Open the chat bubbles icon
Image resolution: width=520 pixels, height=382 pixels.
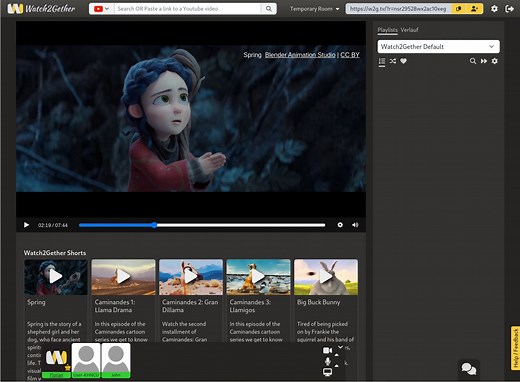click(x=469, y=369)
